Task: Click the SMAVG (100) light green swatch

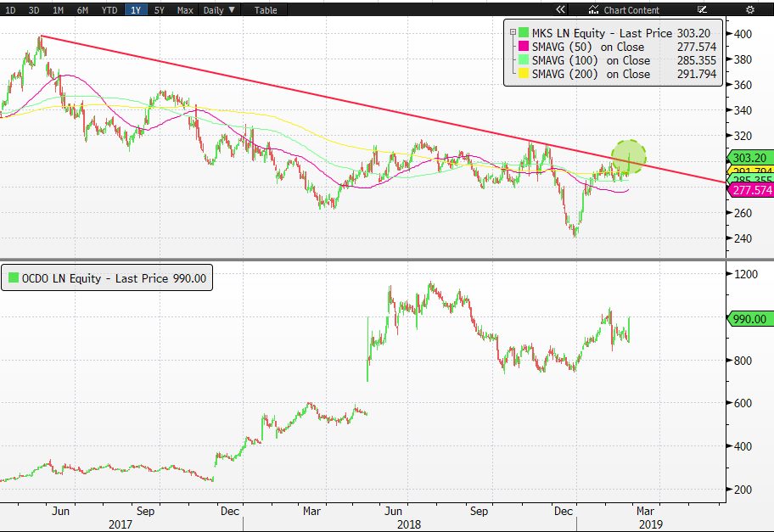Action: (x=524, y=60)
